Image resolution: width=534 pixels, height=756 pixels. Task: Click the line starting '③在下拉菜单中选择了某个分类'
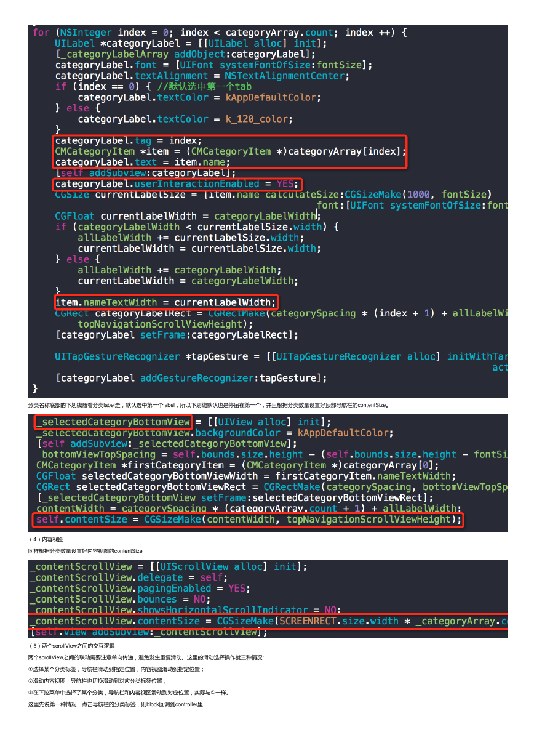pos(129,693)
